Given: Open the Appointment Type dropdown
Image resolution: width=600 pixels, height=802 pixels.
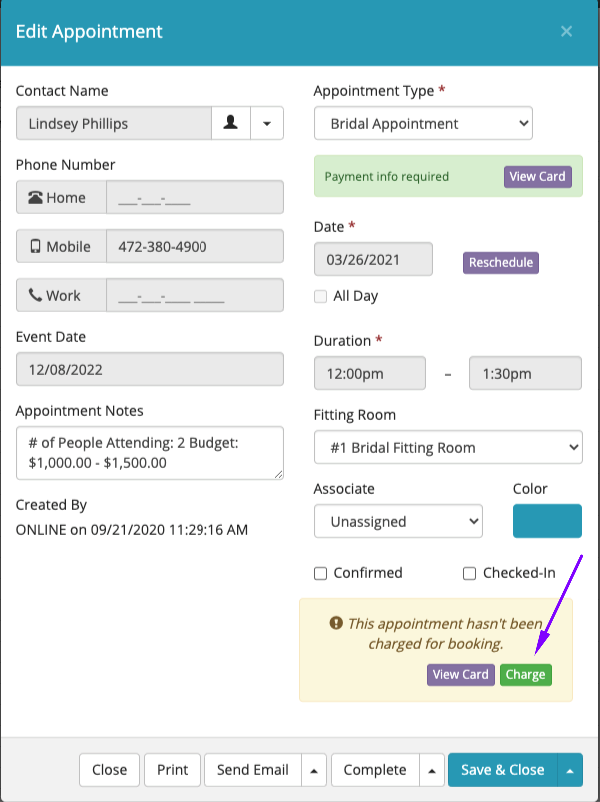Looking at the screenshot, I should tap(423, 124).
